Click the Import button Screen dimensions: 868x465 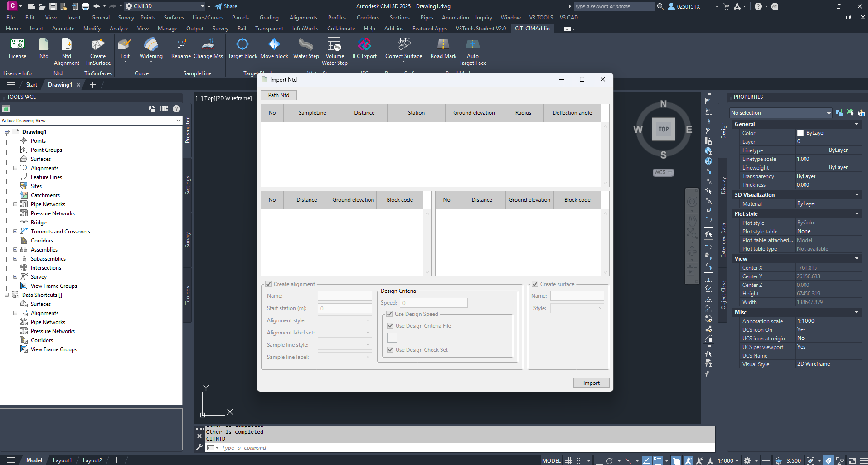(x=591, y=383)
